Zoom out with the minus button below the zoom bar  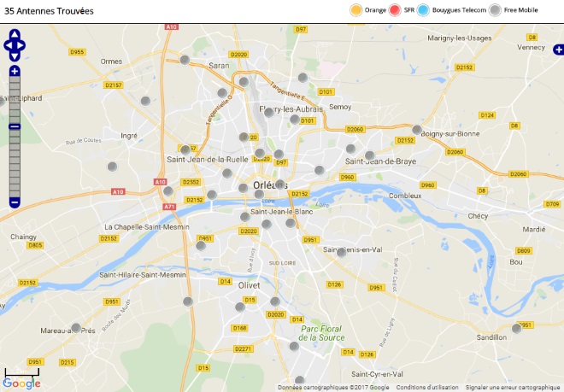point(15,202)
